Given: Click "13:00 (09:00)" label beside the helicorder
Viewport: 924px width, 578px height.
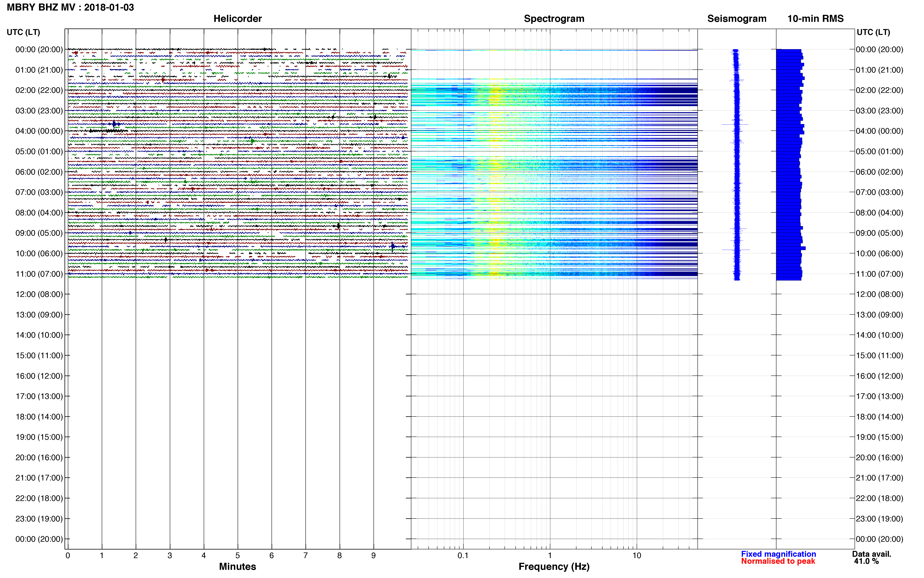Looking at the screenshot, I should (x=39, y=315).
